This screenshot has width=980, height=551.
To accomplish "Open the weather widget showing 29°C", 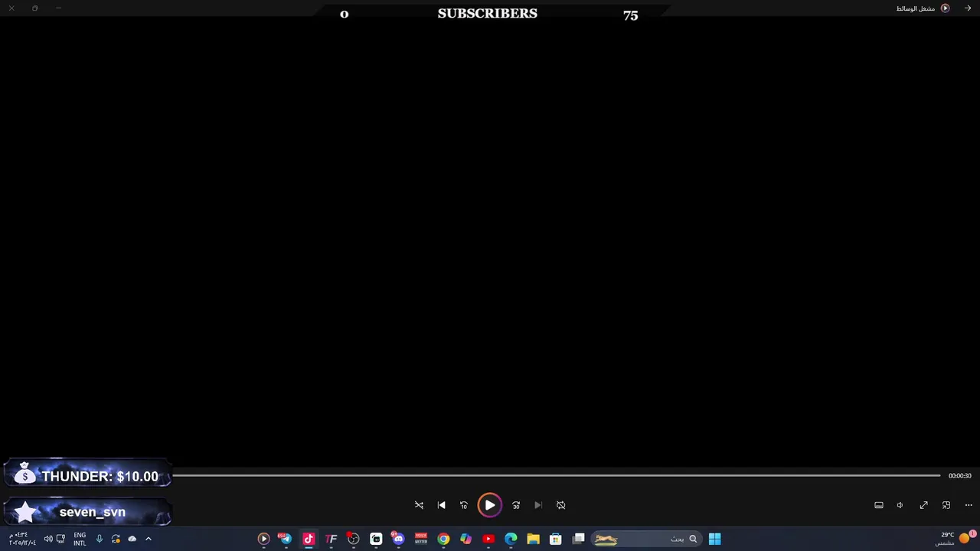I will (x=956, y=539).
